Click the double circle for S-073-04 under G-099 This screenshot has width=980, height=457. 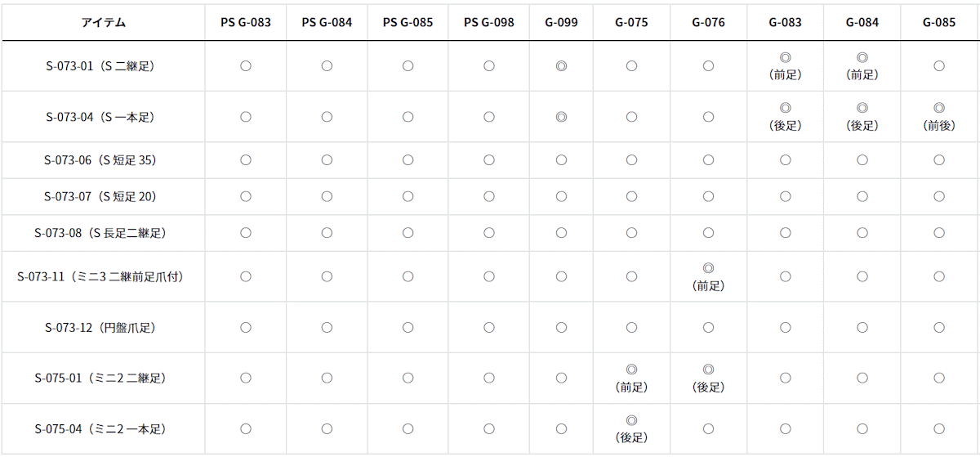point(561,117)
